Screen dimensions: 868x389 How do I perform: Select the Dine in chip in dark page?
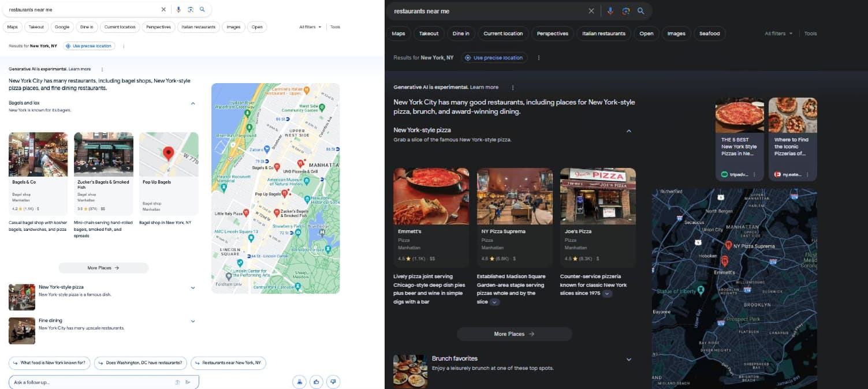461,33
